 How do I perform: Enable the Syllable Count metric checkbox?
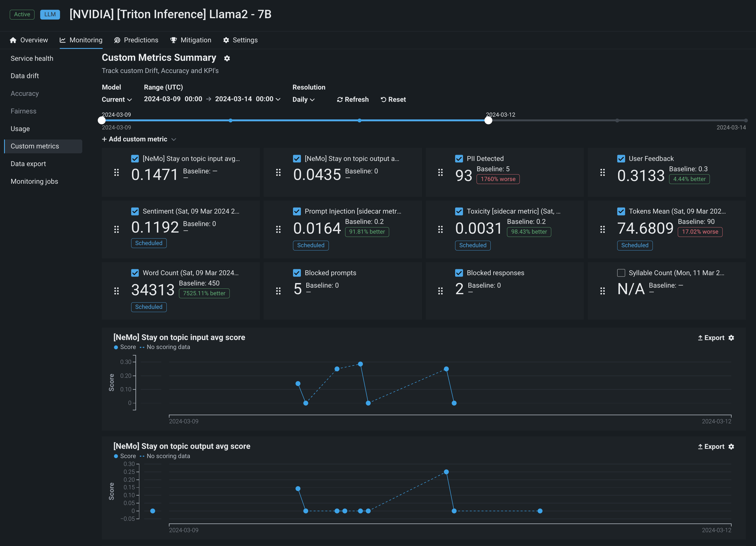pyautogui.click(x=621, y=273)
